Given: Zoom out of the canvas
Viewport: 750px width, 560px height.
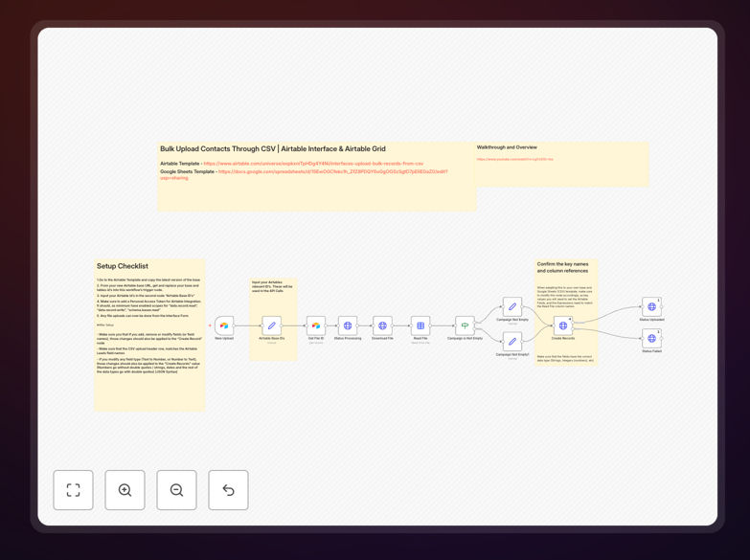Looking at the screenshot, I should point(176,490).
